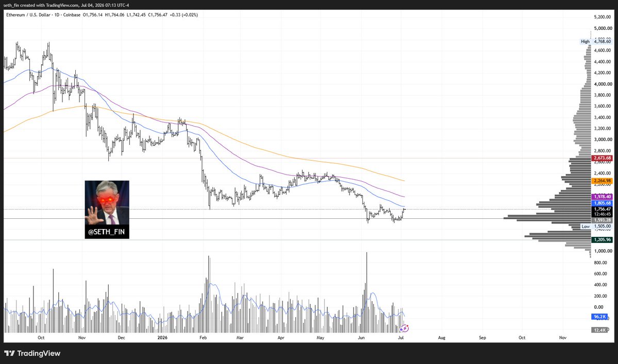Click the blue 96.2K volume label
Screen dimensions: 618x364
click(x=599, y=317)
